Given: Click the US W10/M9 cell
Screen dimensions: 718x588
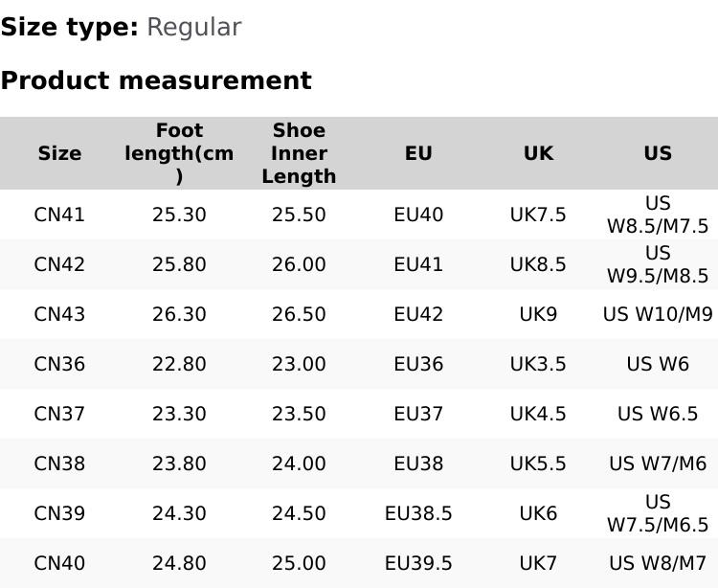Looking at the screenshot, I should click(x=658, y=314).
